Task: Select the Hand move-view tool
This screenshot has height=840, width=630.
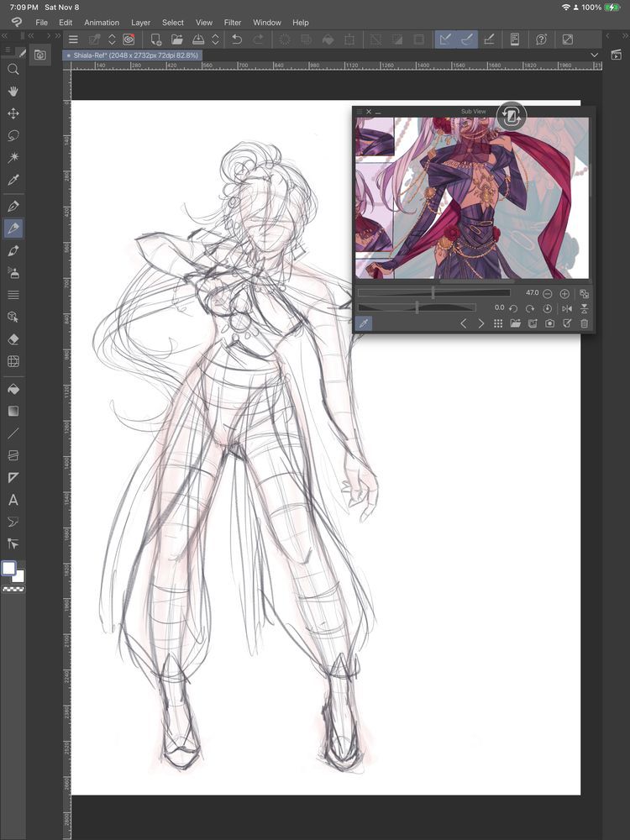Action: click(13, 91)
